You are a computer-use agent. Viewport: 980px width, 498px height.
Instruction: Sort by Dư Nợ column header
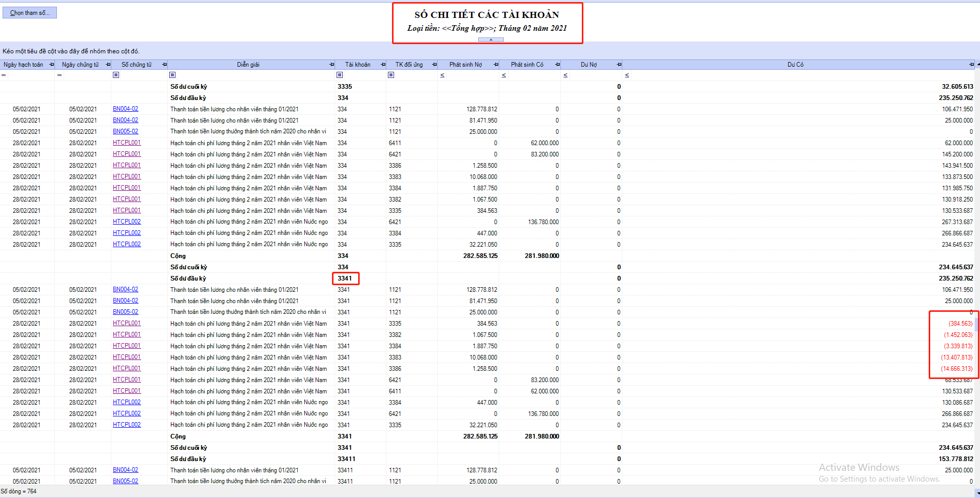pos(589,65)
